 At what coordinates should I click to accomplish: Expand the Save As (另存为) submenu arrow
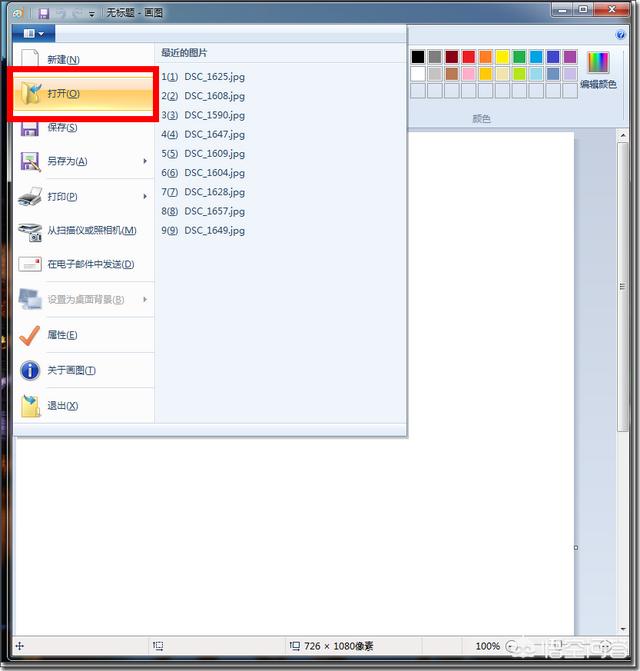click(x=145, y=161)
